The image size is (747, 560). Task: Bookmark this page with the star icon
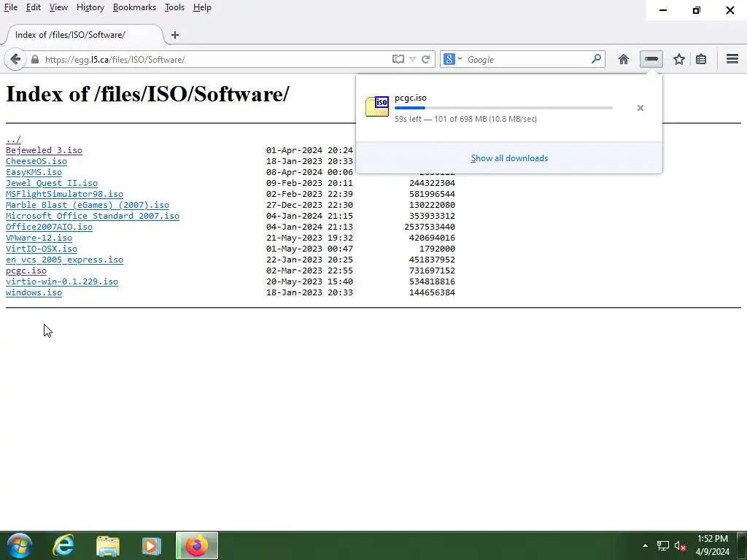click(x=679, y=60)
